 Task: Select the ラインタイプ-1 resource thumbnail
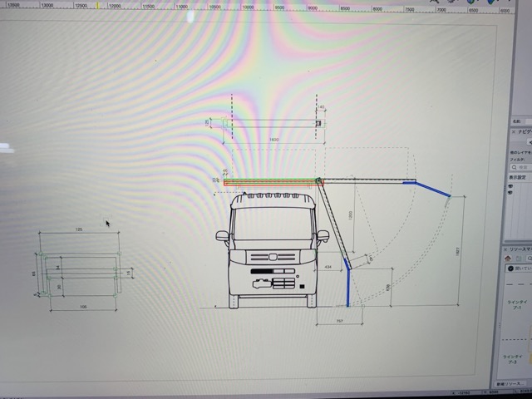[x=517, y=294]
